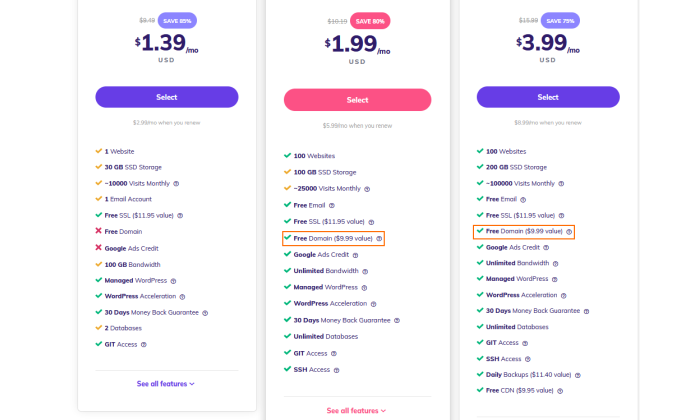Viewport: 700px width, 420px height.
Task: Open info icon beside ~100000 Visits Monthly
Action: (x=561, y=184)
